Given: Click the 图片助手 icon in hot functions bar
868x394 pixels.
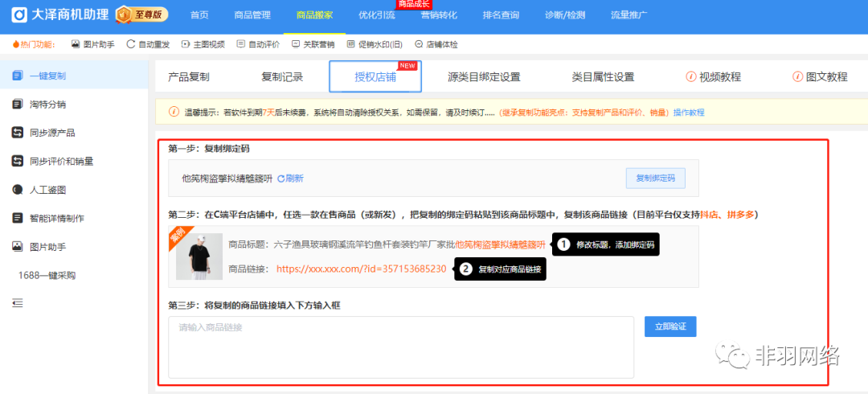Looking at the screenshot, I should 76,44.
